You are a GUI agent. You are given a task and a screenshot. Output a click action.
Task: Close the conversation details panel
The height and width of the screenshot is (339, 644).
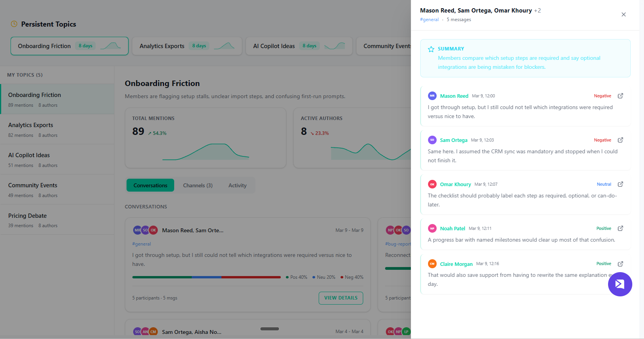coord(623,14)
